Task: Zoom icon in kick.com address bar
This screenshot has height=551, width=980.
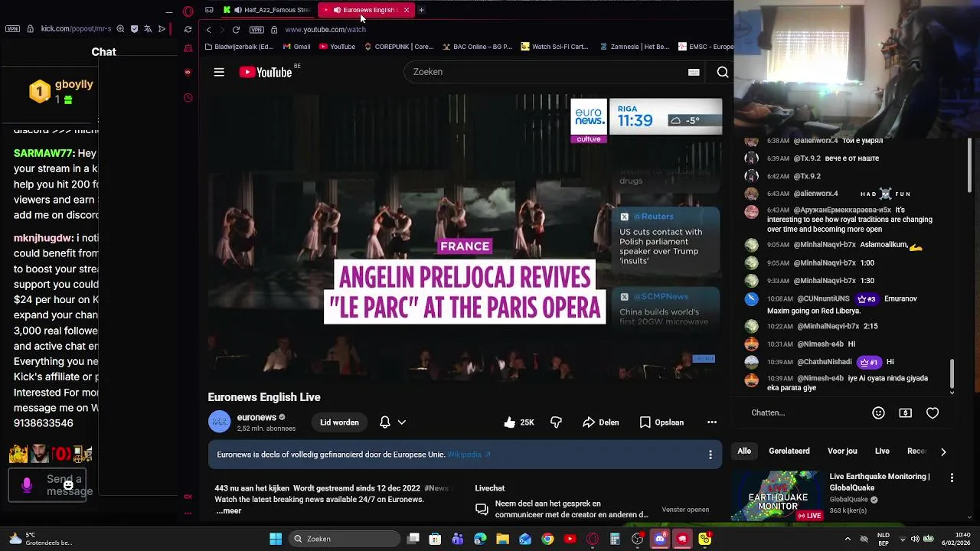Action: click(120, 29)
